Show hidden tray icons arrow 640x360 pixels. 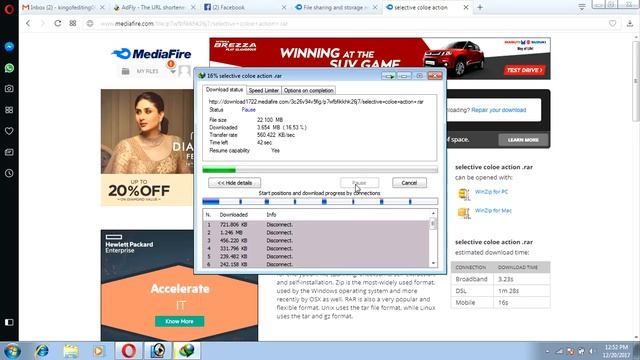(x=547, y=351)
